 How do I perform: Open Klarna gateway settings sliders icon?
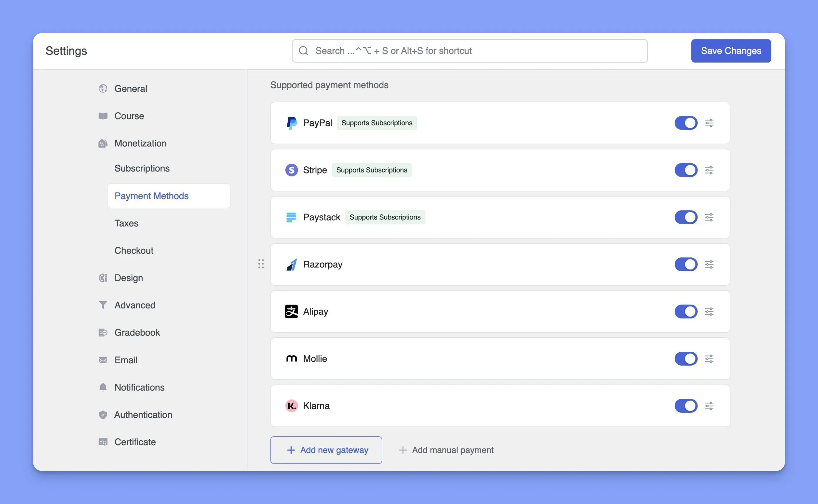point(709,406)
